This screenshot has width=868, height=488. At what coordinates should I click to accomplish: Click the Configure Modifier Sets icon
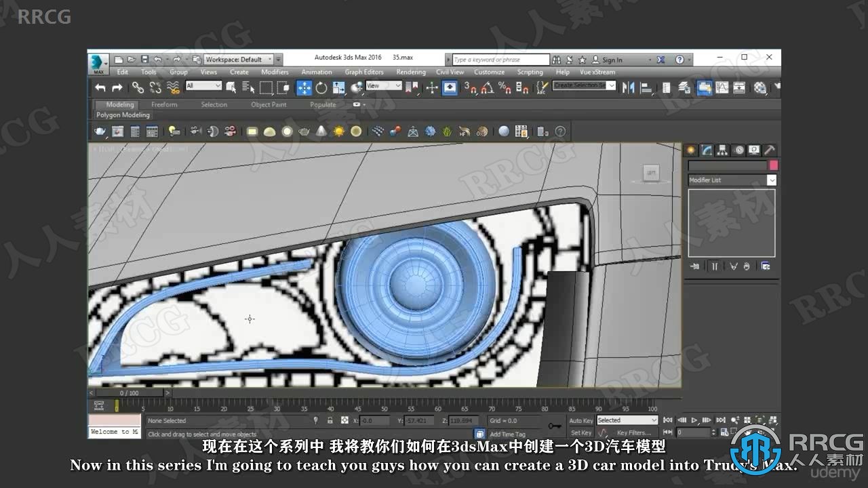(x=765, y=266)
